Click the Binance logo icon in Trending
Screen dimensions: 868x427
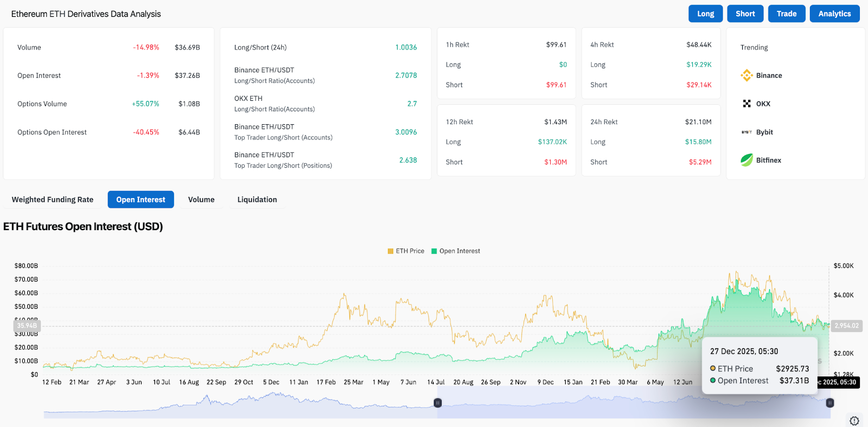point(746,75)
